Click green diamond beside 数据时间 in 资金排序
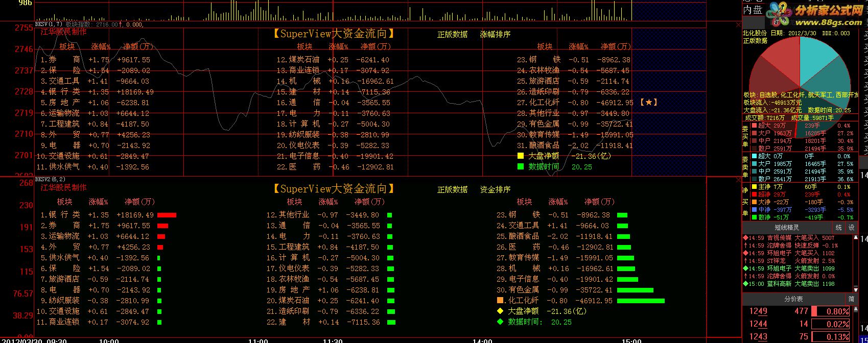Viewport: 868px width, 343px height. coord(500,322)
